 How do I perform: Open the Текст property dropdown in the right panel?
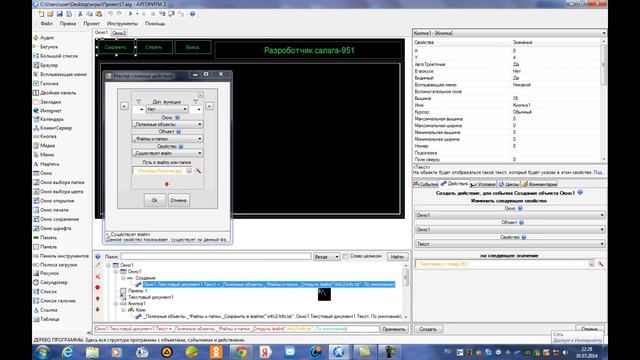(510, 244)
